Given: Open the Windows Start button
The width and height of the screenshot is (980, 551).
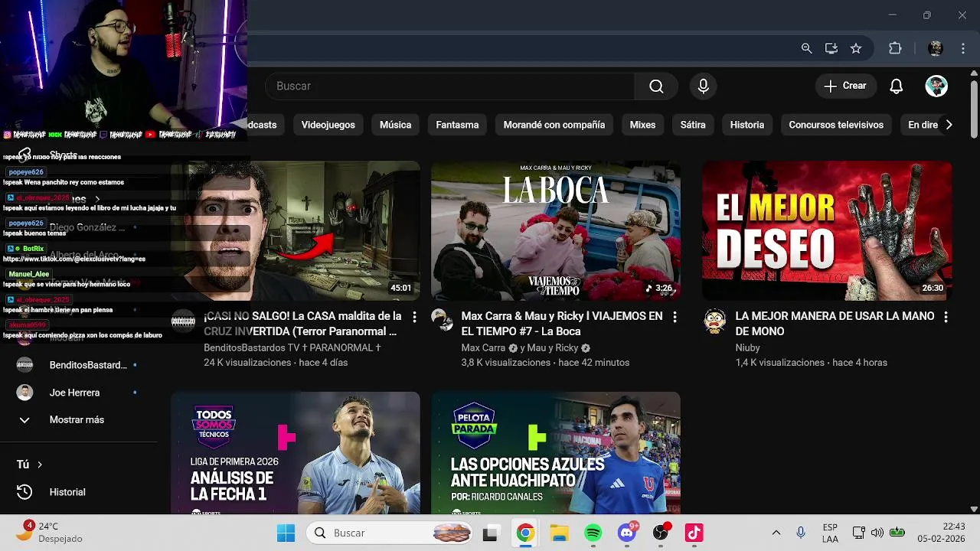Looking at the screenshot, I should tap(286, 533).
